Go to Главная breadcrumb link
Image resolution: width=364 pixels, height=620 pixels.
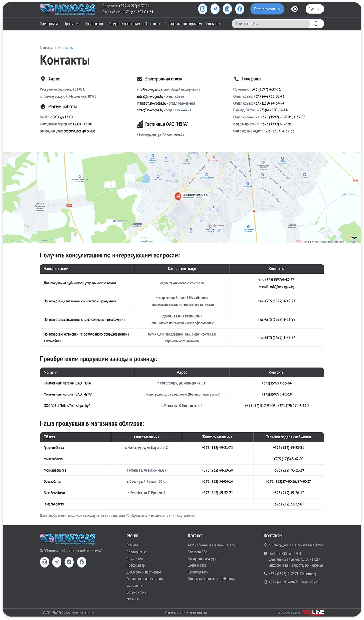coord(46,48)
